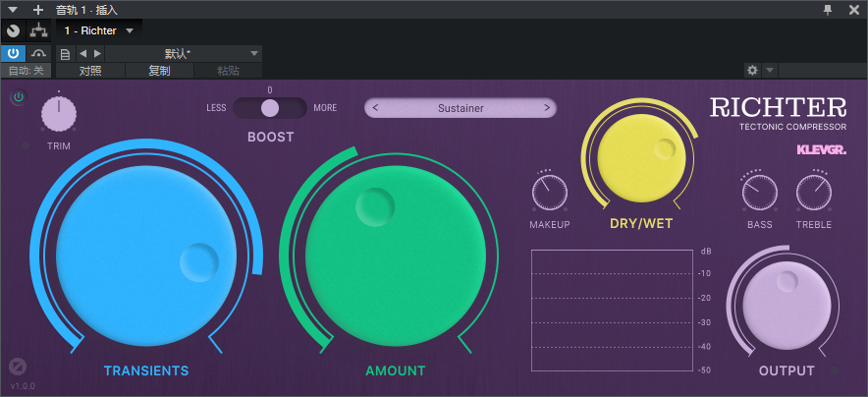Screen dimensions: 868x397
Task: Click the TECTONIC COMPRESSOR subtitle
Action: tap(792, 127)
